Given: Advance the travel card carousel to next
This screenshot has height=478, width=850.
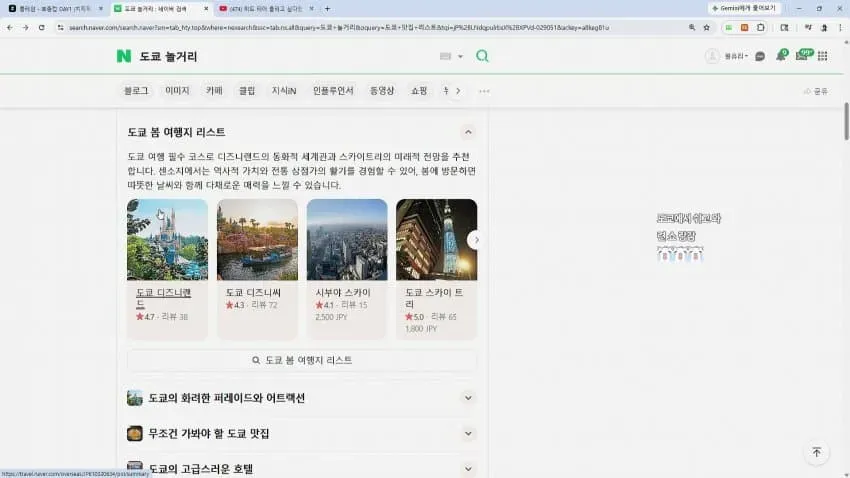Looking at the screenshot, I should [x=475, y=240].
